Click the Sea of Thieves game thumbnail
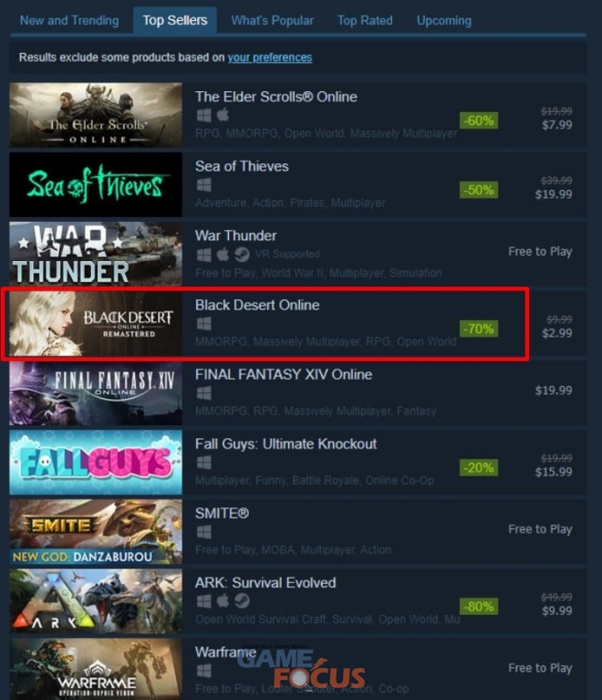The width and height of the screenshot is (602, 700). [x=96, y=184]
